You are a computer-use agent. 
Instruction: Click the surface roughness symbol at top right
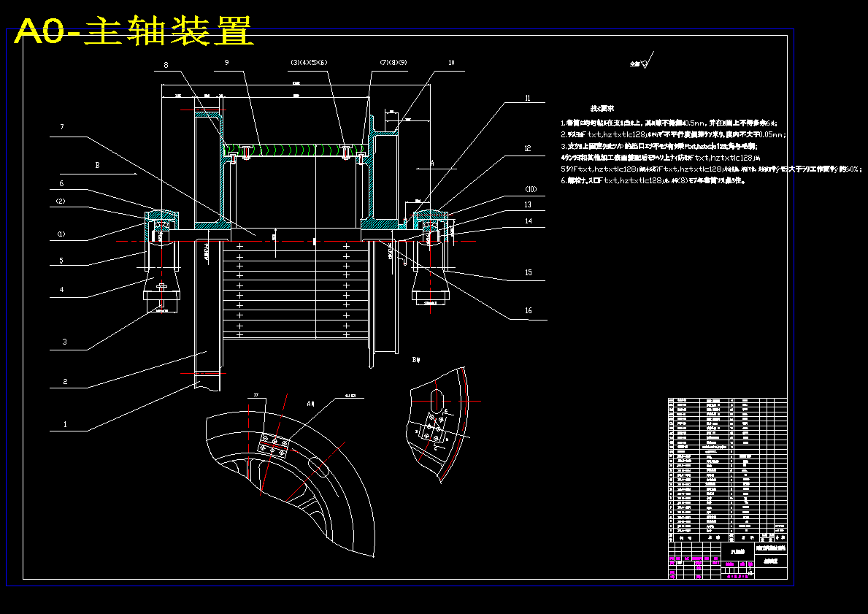642,61
